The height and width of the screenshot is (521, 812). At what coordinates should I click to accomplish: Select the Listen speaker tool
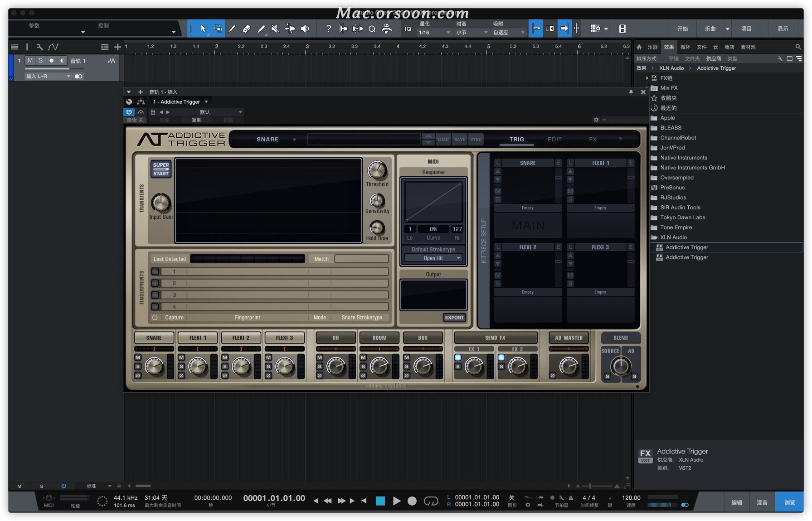[305, 29]
